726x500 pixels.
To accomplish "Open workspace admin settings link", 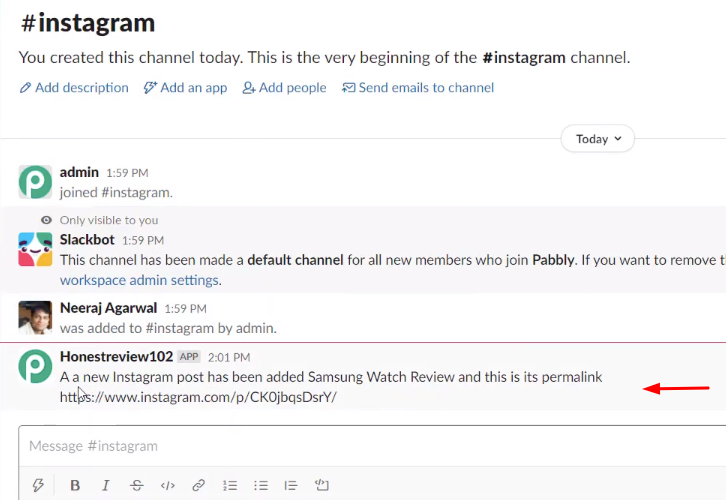I will click(139, 280).
